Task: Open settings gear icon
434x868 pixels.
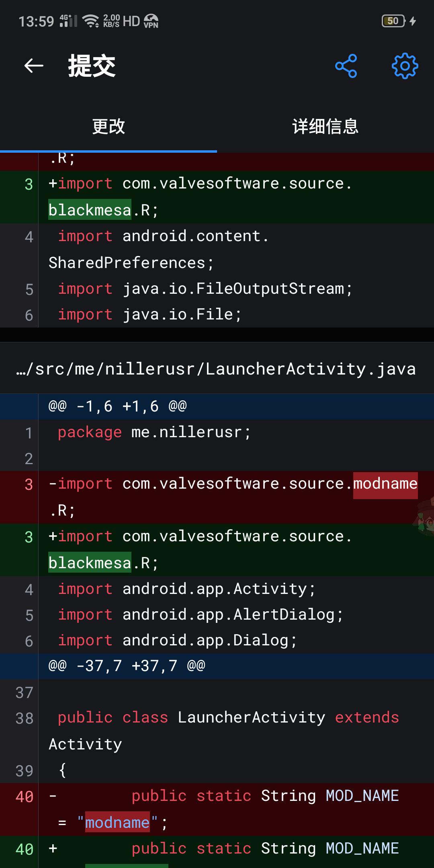Action: click(x=405, y=66)
